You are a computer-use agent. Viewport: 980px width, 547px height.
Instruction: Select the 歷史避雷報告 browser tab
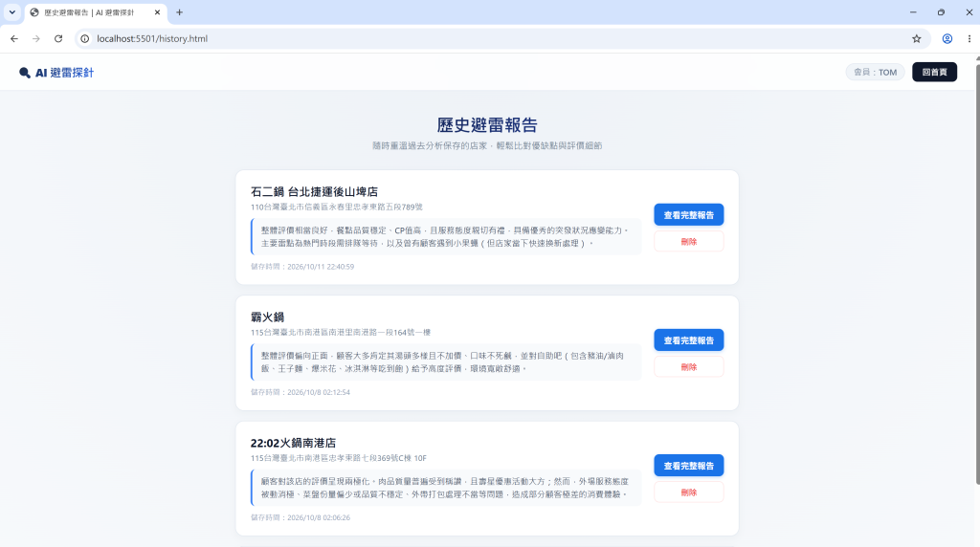click(x=96, y=12)
